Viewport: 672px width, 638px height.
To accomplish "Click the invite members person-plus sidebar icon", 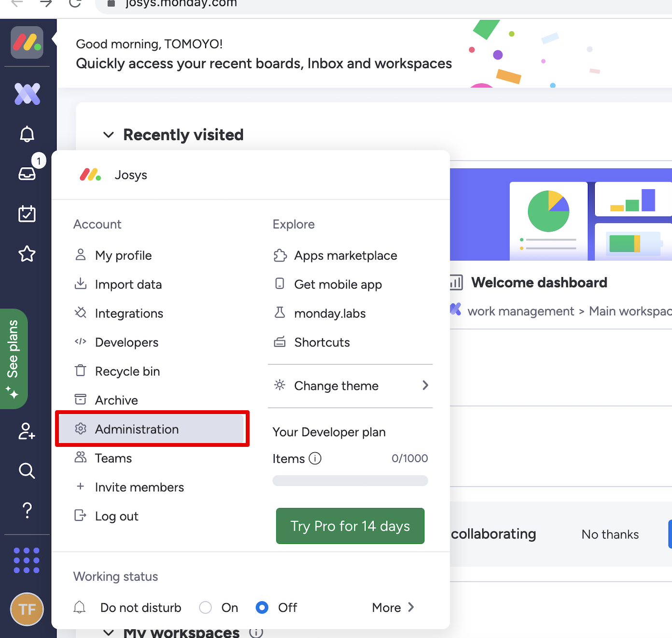I will point(27,431).
